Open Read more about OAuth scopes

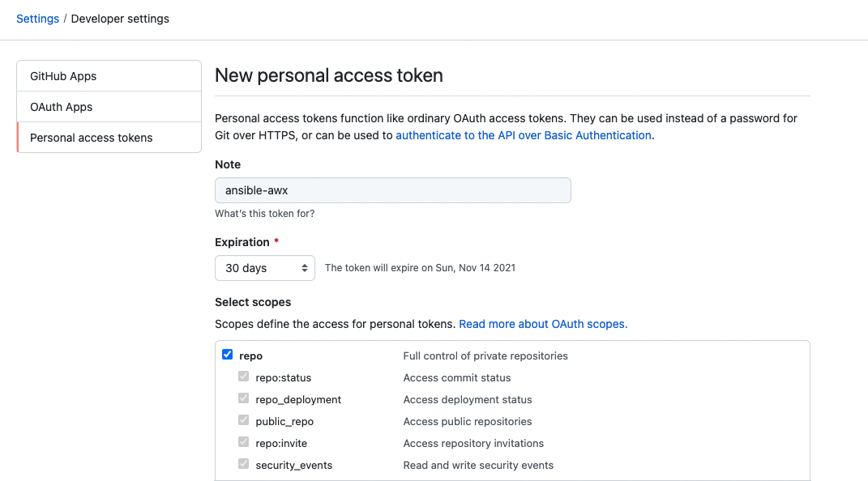(x=543, y=324)
